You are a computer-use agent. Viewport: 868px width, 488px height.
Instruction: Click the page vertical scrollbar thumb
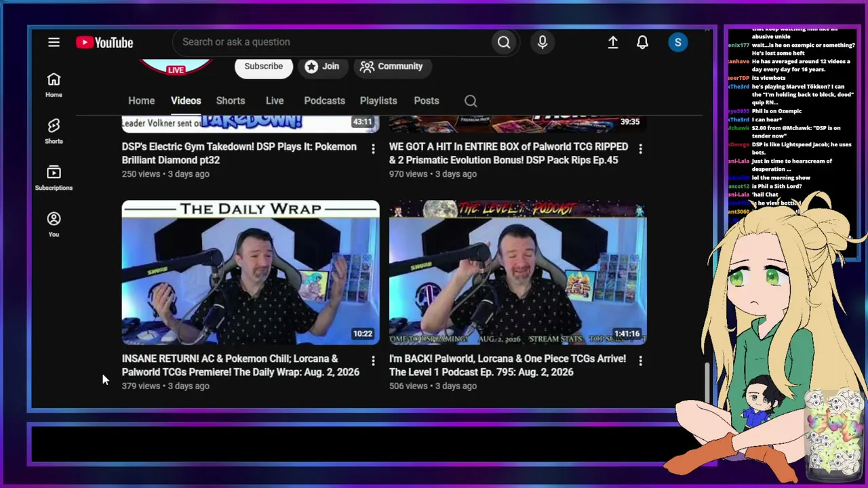708,381
